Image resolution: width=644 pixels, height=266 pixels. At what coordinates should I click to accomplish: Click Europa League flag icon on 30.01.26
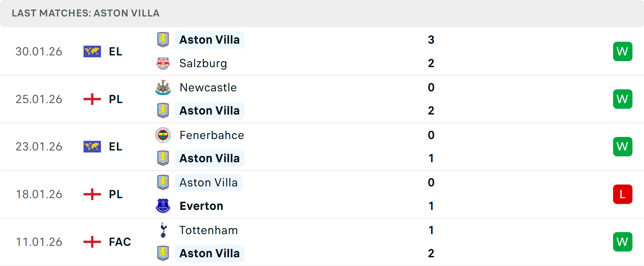tap(92, 51)
